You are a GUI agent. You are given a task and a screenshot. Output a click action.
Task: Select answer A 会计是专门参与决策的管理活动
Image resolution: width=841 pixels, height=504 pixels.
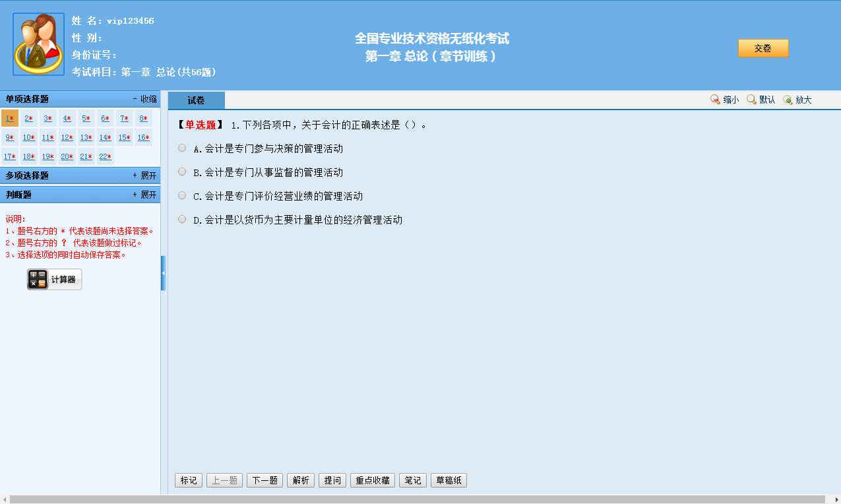coord(182,148)
